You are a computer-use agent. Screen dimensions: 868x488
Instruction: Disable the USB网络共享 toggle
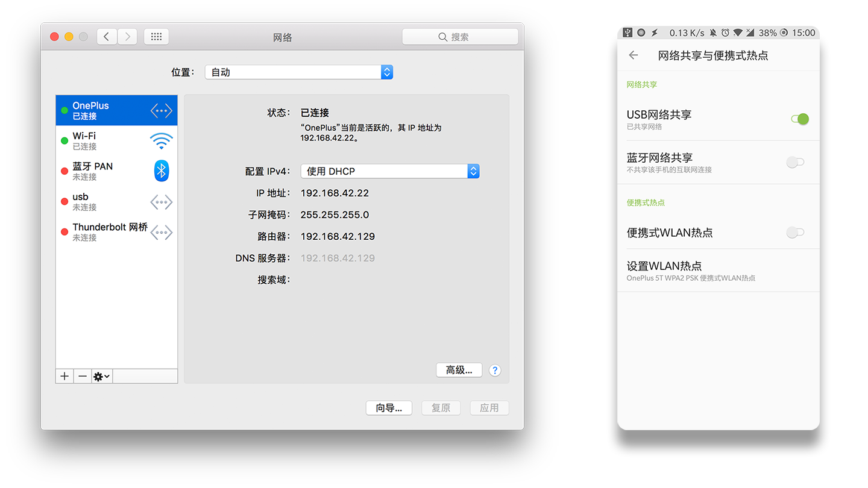tap(799, 119)
